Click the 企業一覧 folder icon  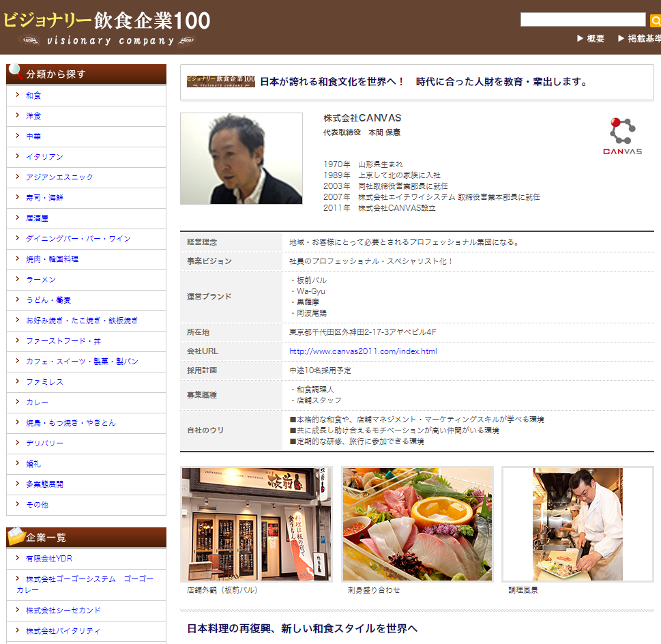[x=16, y=536]
